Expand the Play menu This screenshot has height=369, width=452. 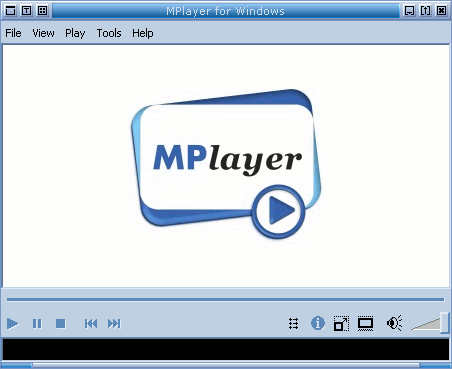point(75,33)
